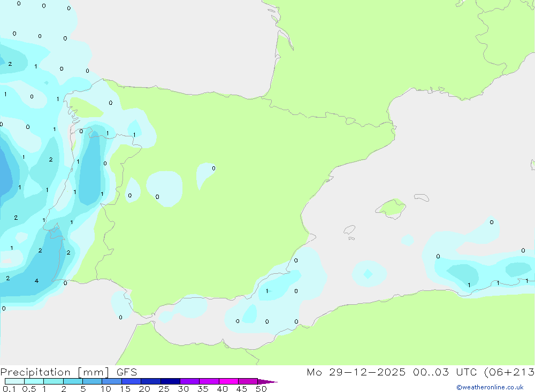Pick the 5–10 mm blue legend swatch

92,381
